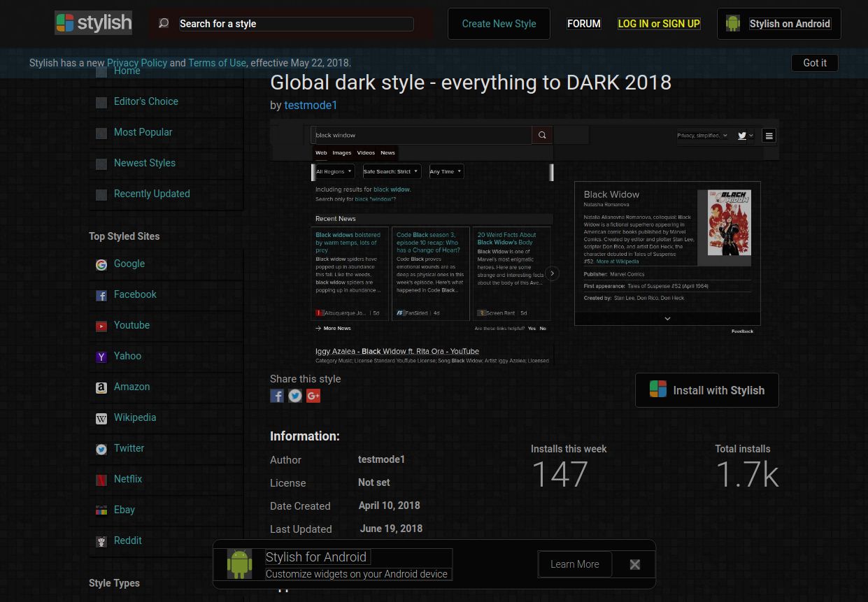Click the Android robot icon in header
The image size is (868, 602).
[x=733, y=24]
